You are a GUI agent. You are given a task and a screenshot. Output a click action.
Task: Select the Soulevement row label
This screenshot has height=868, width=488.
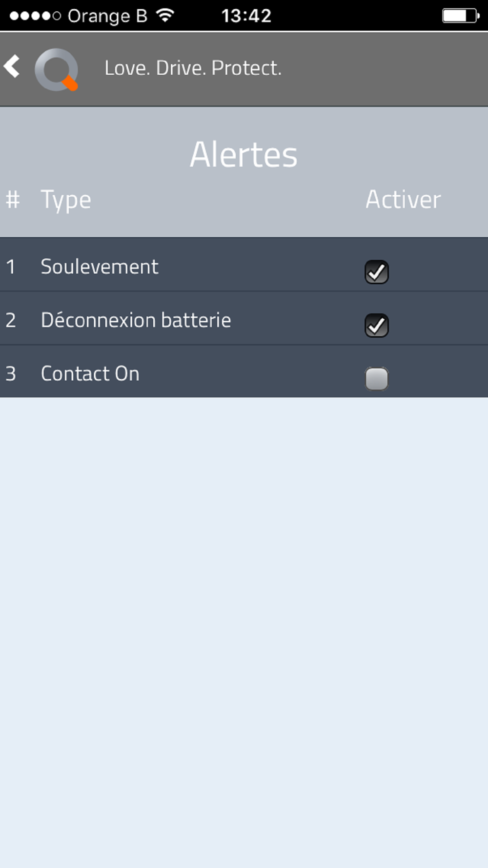click(x=100, y=267)
